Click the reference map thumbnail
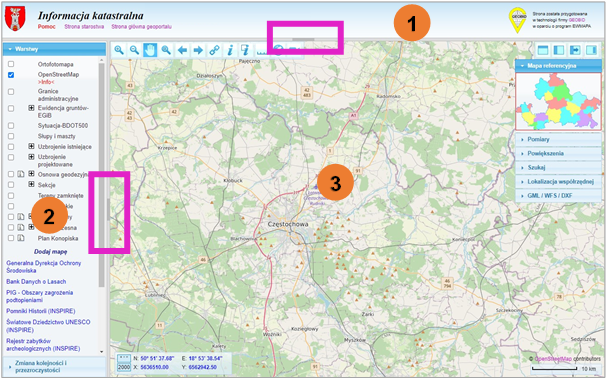Screen dimensions: 606x378 [x=558, y=101]
